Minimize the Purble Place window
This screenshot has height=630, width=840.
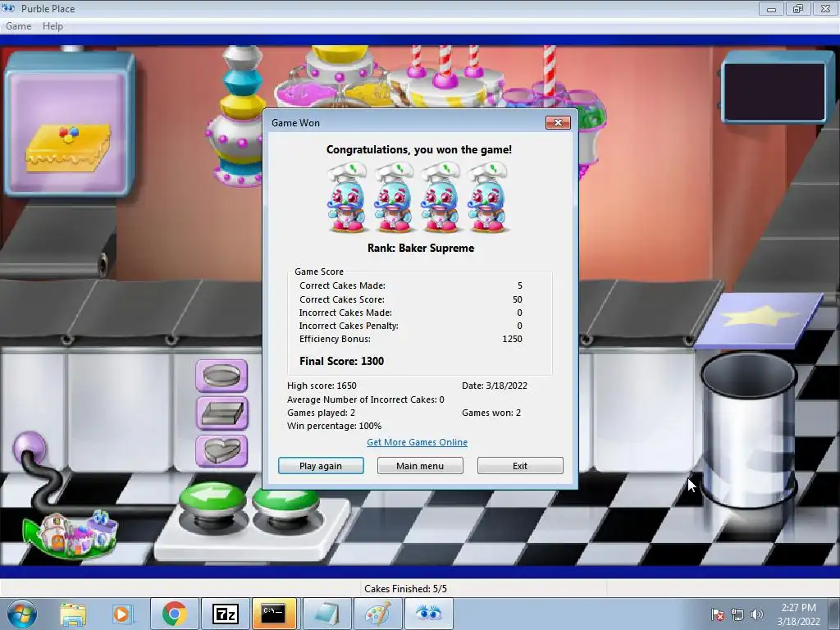[x=771, y=8]
